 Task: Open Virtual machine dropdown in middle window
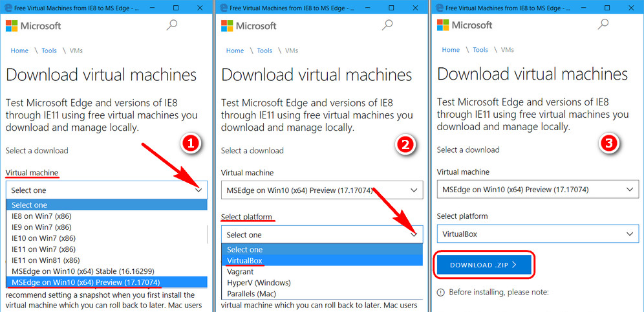[x=322, y=190]
